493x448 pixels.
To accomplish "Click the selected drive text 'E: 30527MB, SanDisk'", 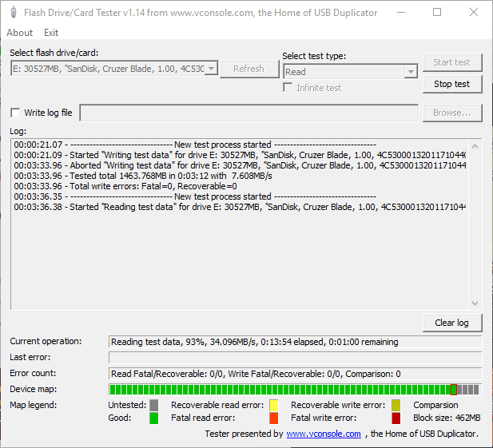I will coord(109,69).
